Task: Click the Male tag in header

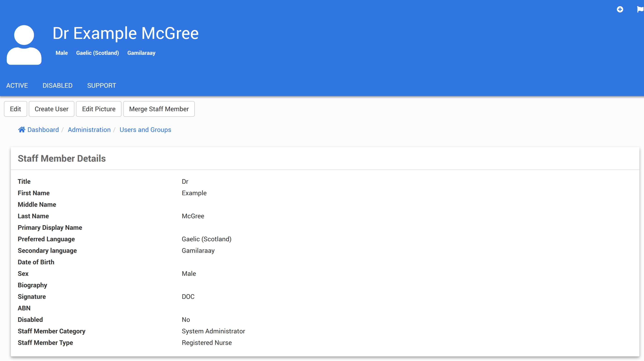Action: coord(61,53)
